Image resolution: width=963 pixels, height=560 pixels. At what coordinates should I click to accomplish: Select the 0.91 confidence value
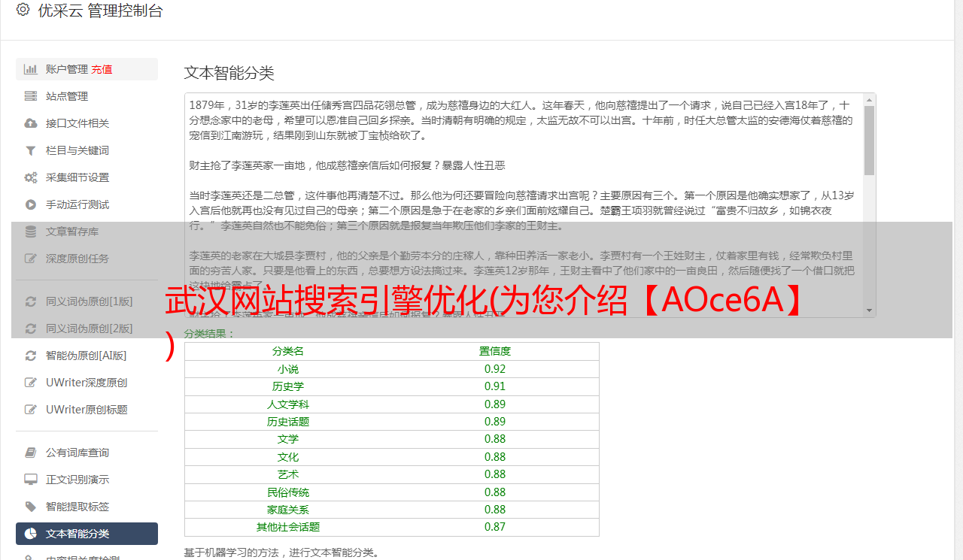click(495, 386)
